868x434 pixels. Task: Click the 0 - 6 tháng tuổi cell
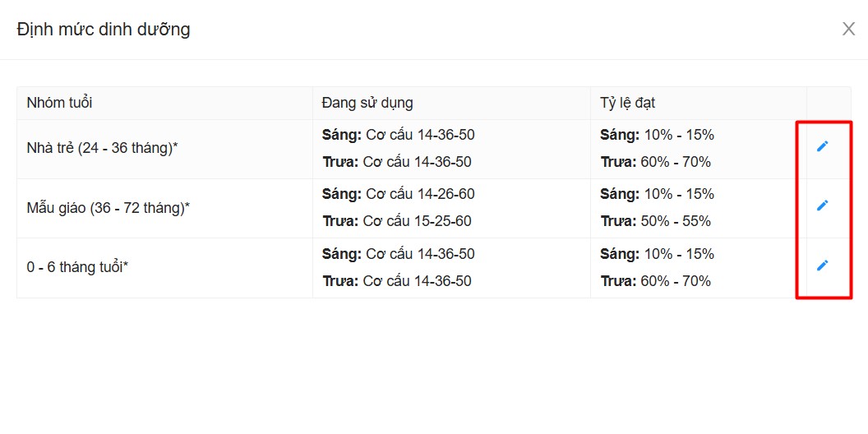[77, 267]
